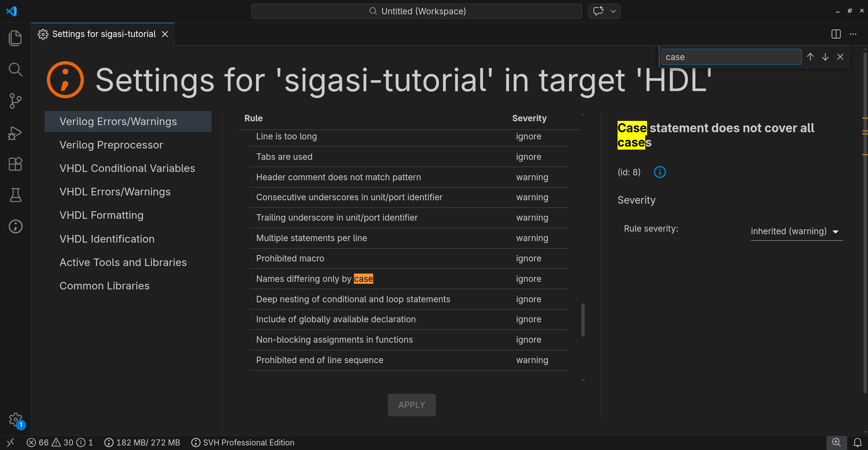The width and height of the screenshot is (868, 450).
Task: Click the next match arrow in find widget
Action: [x=825, y=57]
